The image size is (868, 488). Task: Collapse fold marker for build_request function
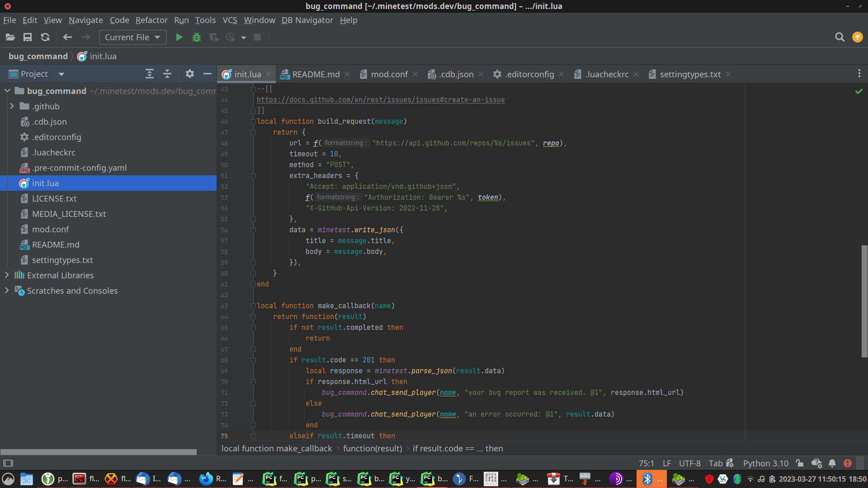253,122
